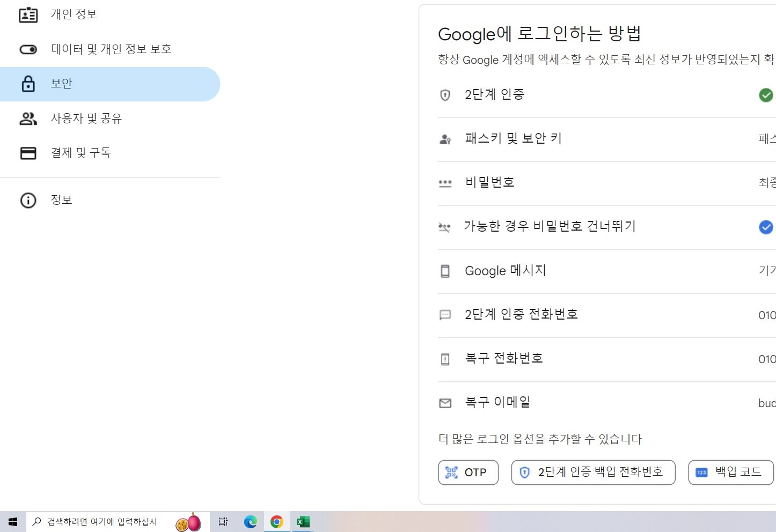Viewport: 776px width, 532px height.
Task: Click the password dots icon beside 비밀번호
Action: [x=445, y=183]
